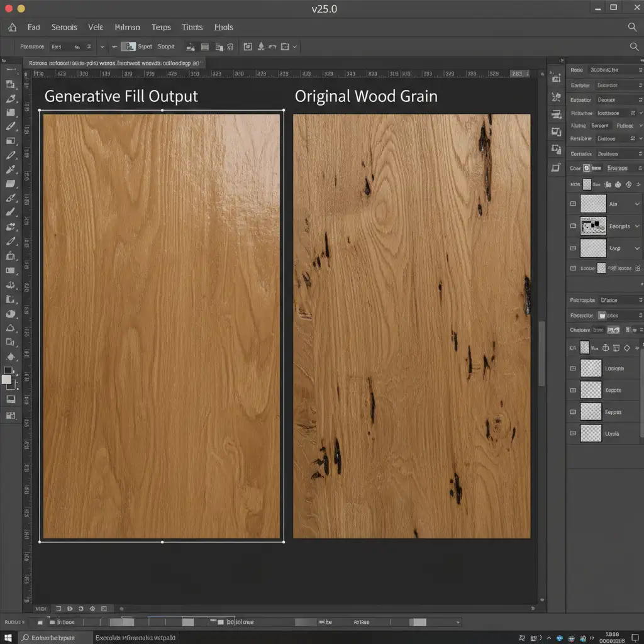Image resolution: width=644 pixels, height=644 pixels.
Task: Expand the chevron on the Ala layer
Action: click(637, 204)
